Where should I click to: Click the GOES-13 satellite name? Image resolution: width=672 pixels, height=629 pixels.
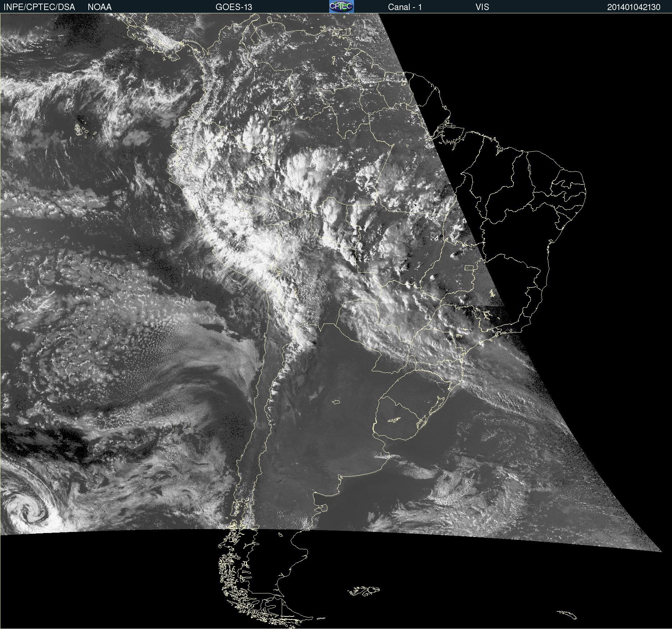click(x=234, y=7)
